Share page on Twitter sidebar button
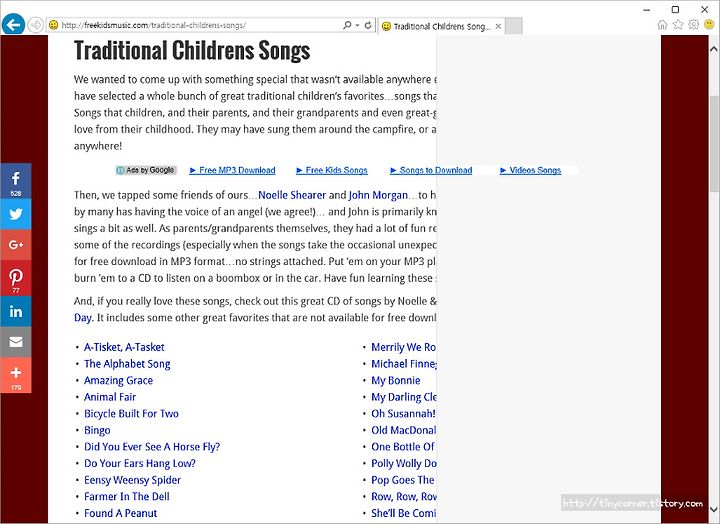Image resolution: width=720 pixels, height=524 pixels. point(16,214)
